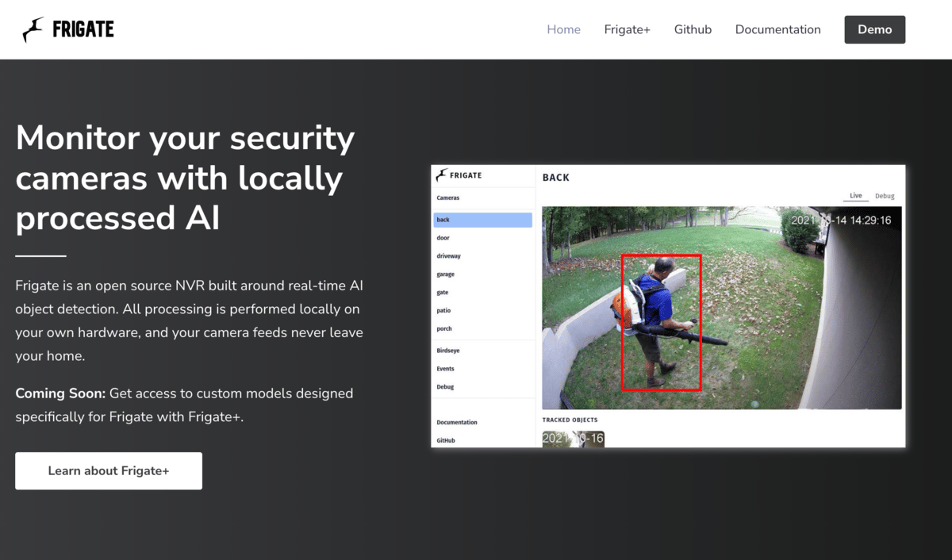The height and width of the screenshot is (560, 952).
Task: Click the paragraph starting 'Frigate is an open source NVR'
Action: tap(190, 320)
